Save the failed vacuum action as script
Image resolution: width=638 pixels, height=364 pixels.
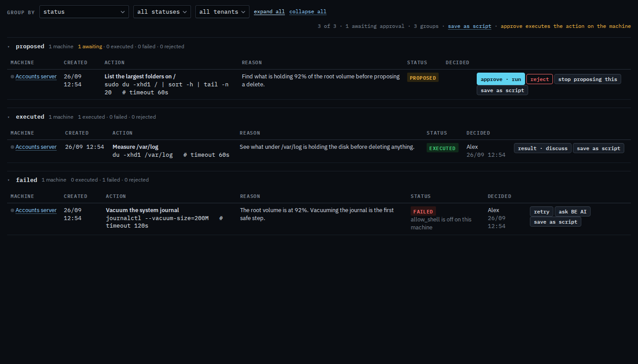click(x=556, y=222)
